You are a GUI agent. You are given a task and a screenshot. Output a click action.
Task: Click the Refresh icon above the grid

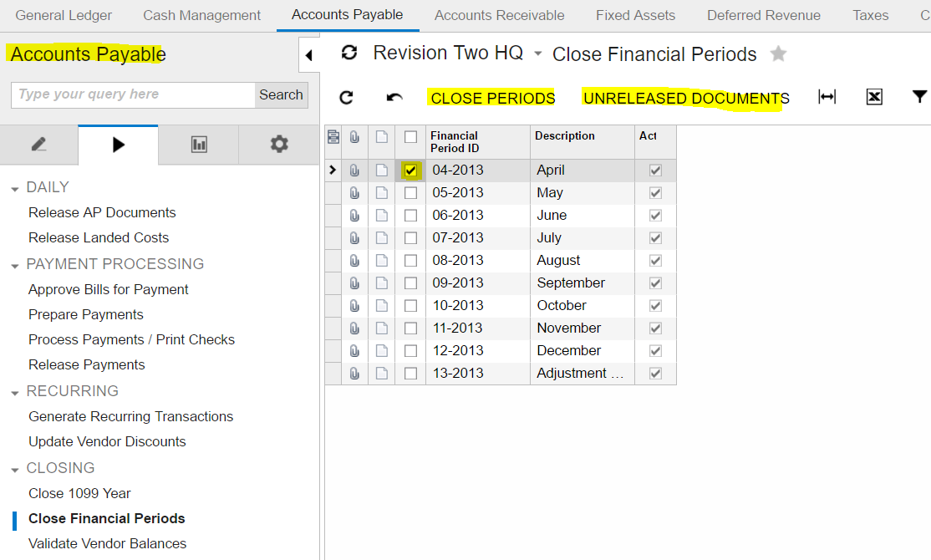click(x=345, y=97)
